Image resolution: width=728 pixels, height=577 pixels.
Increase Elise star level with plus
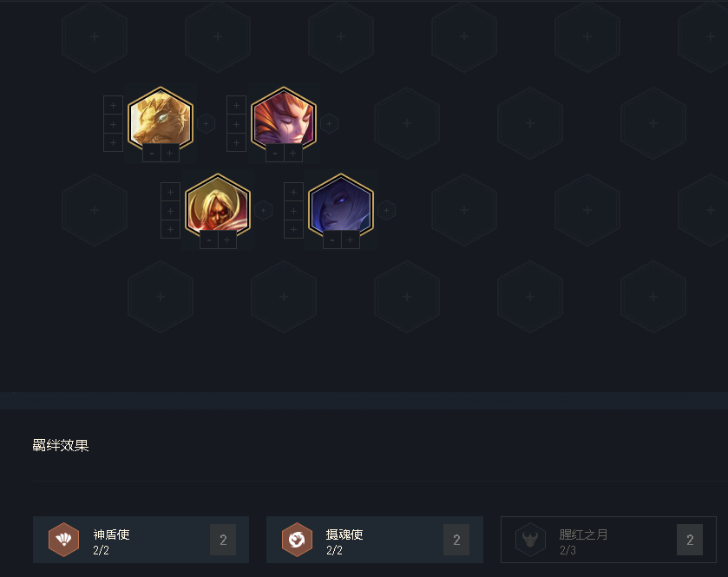click(350, 239)
